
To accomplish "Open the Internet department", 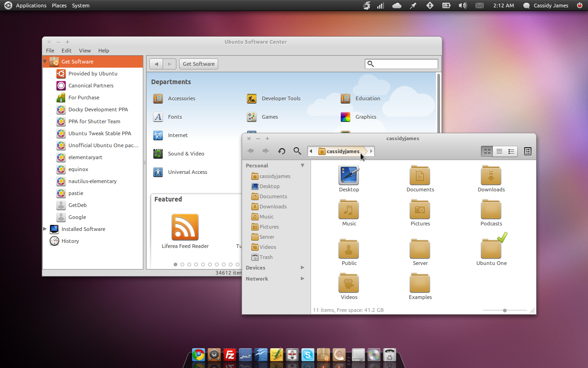I will [x=170, y=135].
